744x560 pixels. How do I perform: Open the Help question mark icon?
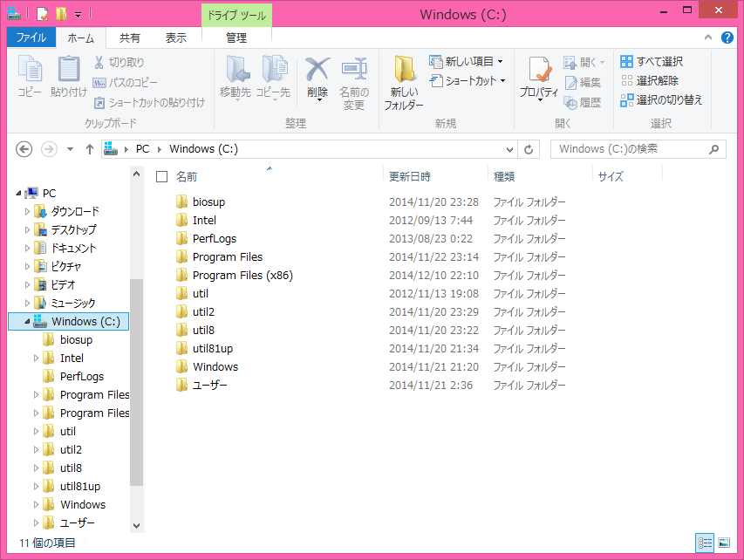click(x=727, y=38)
